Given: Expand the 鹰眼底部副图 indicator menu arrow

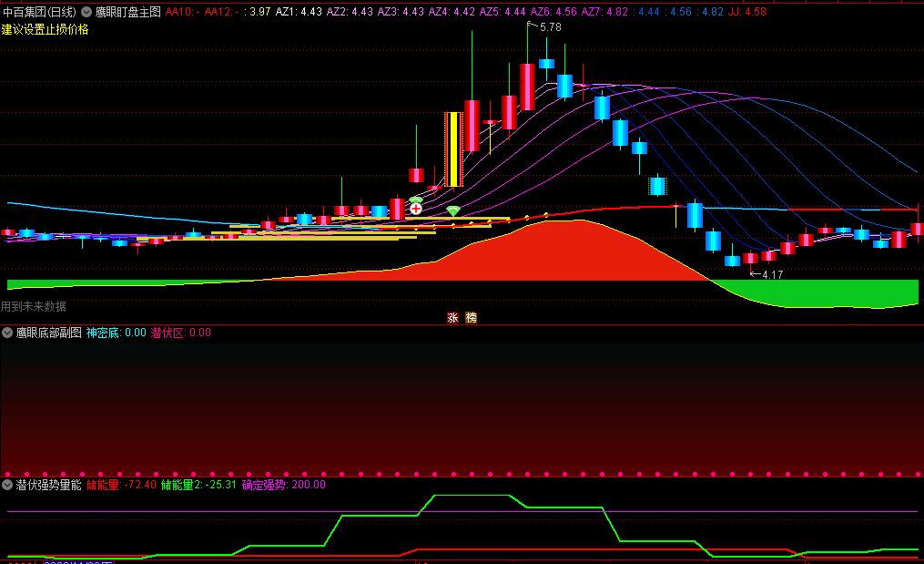Looking at the screenshot, I should [7, 333].
